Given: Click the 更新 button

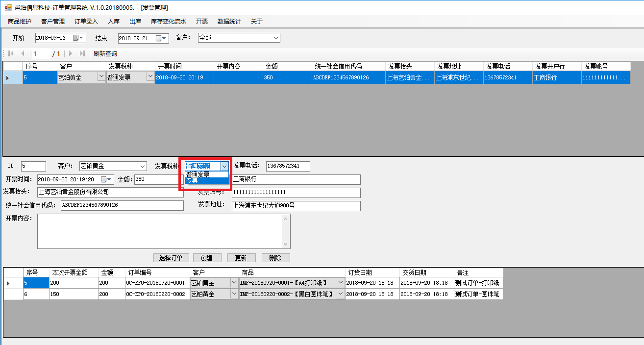Looking at the screenshot, I should pyautogui.click(x=241, y=258).
